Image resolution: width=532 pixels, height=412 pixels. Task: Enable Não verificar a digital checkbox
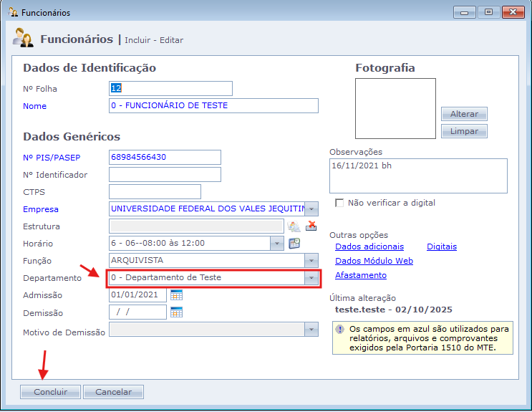pos(339,203)
